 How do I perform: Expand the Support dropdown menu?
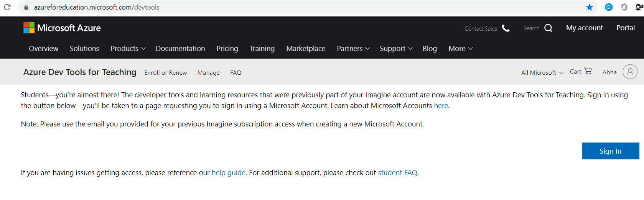tap(396, 49)
